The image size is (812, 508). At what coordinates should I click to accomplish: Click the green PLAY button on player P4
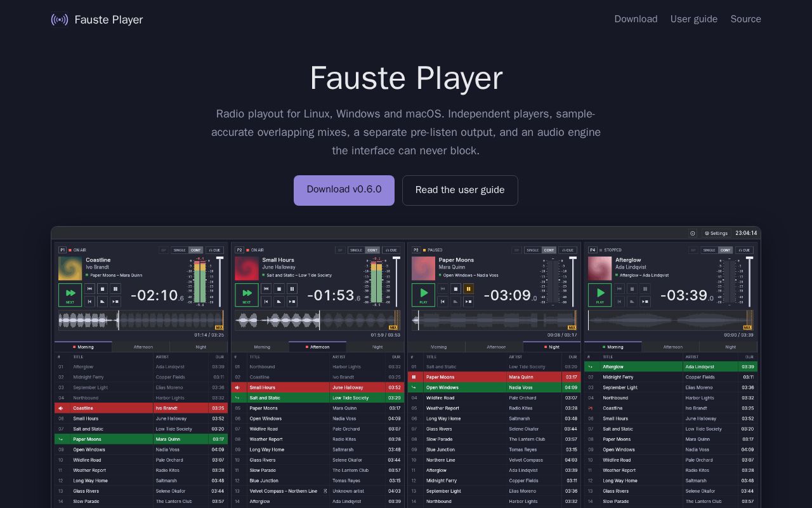coord(599,295)
